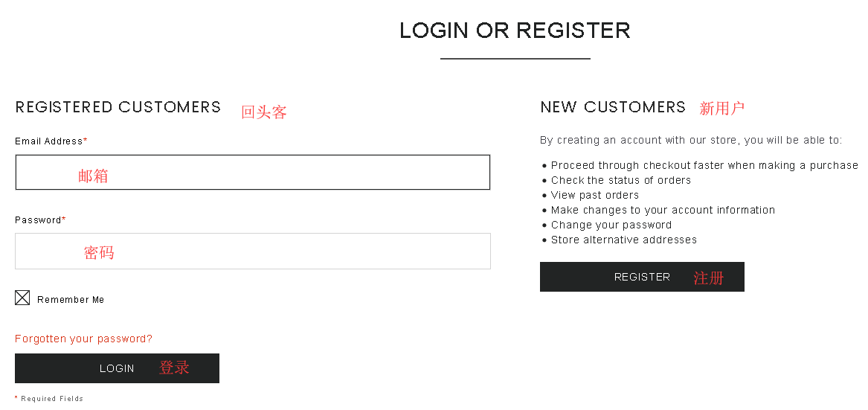Click 'Store alternative addresses' bullet item

pyautogui.click(x=623, y=240)
